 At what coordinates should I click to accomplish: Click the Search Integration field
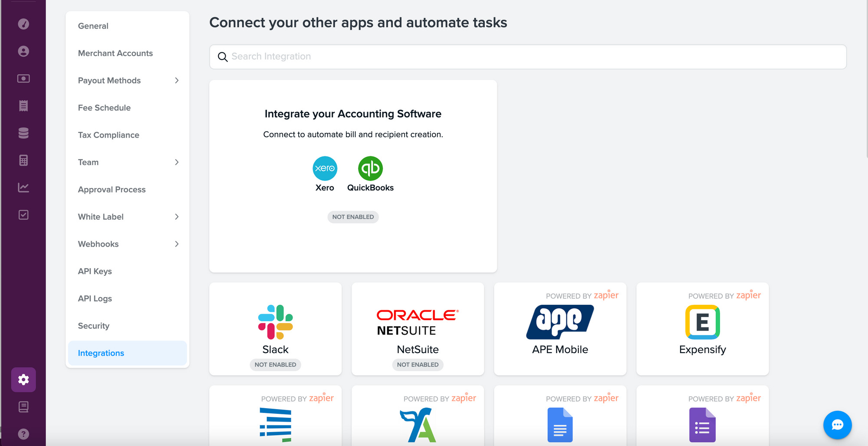point(527,56)
